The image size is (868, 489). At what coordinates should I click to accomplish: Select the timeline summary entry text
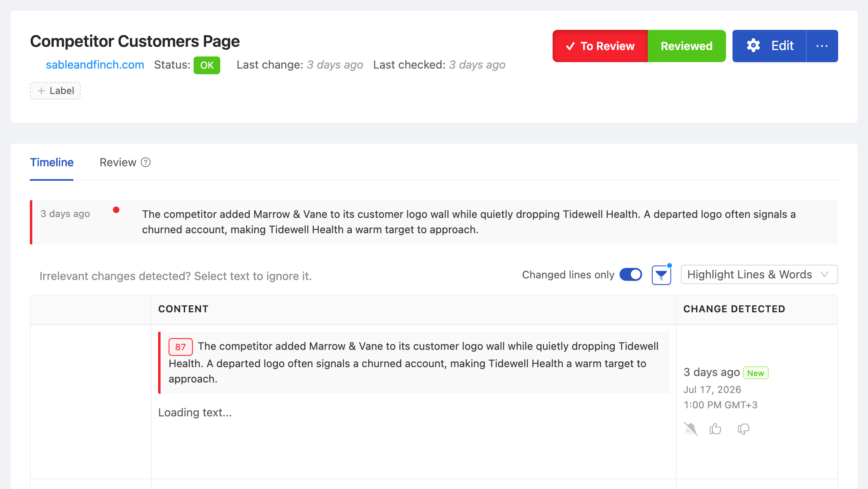coord(469,222)
